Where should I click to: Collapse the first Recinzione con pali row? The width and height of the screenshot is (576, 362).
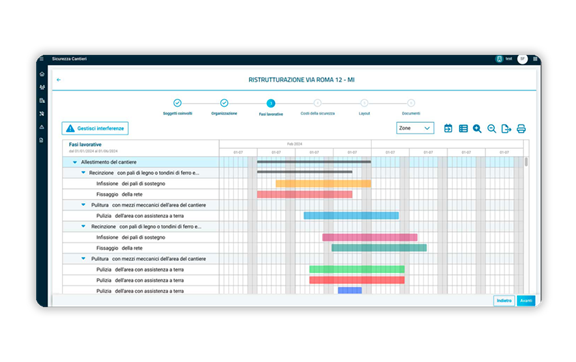(x=83, y=172)
